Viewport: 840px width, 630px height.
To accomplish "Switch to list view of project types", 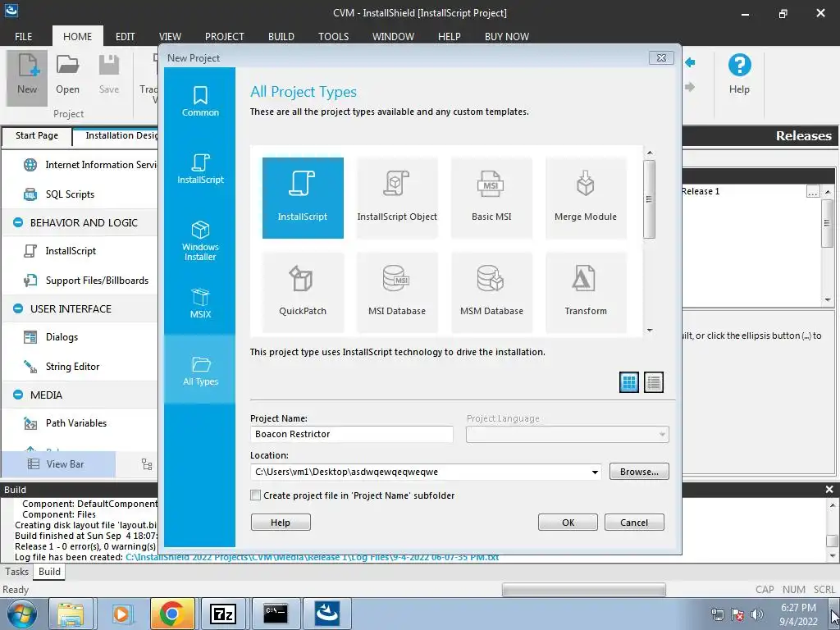I will click(654, 382).
